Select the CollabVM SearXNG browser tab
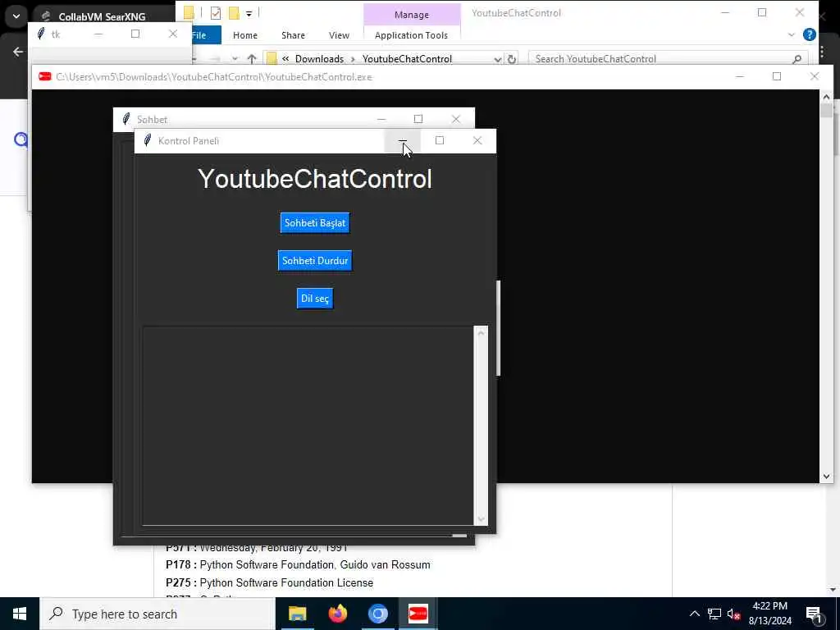 pos(102,16)
